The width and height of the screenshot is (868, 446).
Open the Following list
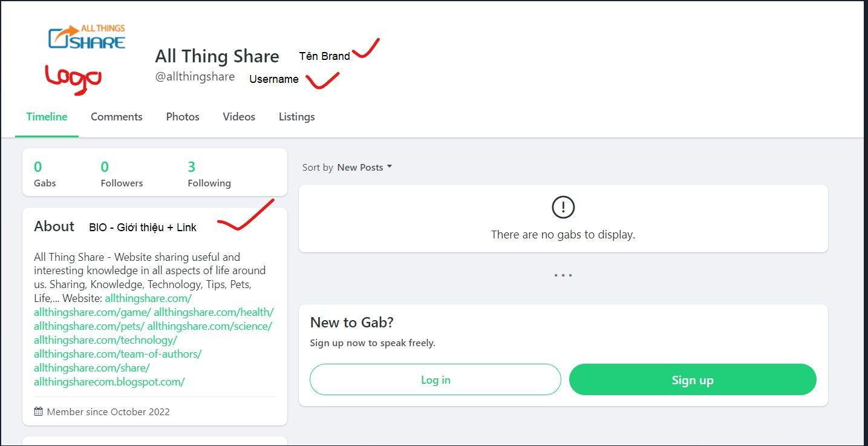tap(209, 174)
